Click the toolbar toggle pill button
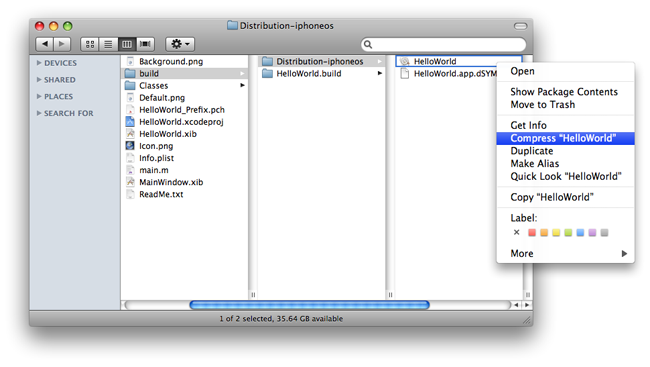Screen dimensions: 650x367 pyautogui.click(x=520, y=26)
